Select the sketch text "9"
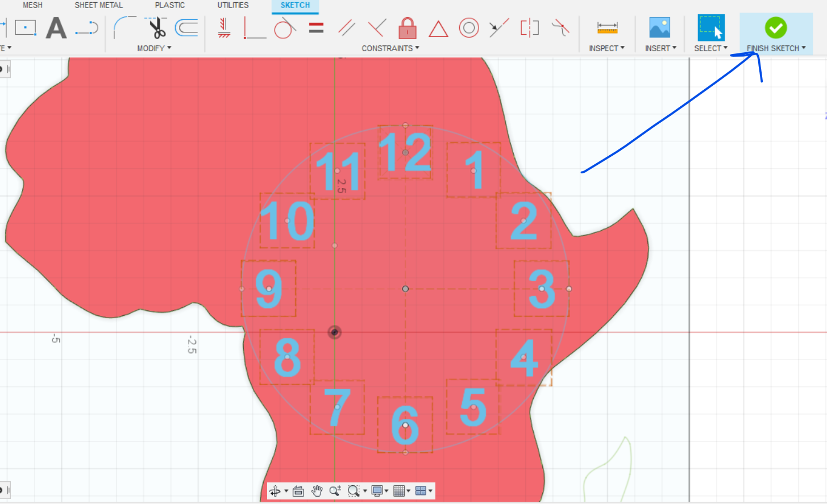The height and width of the screenshot is (504, 827). pos(268,289)
